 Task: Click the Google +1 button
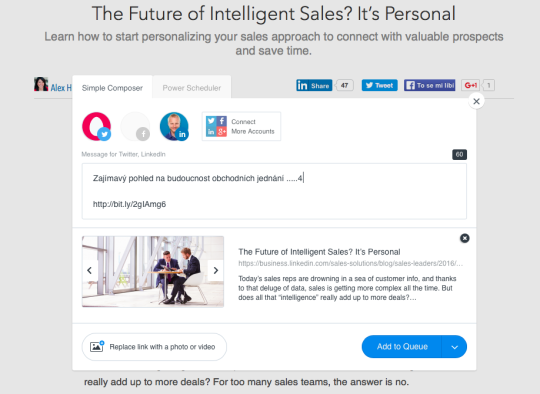coord(470,85)
